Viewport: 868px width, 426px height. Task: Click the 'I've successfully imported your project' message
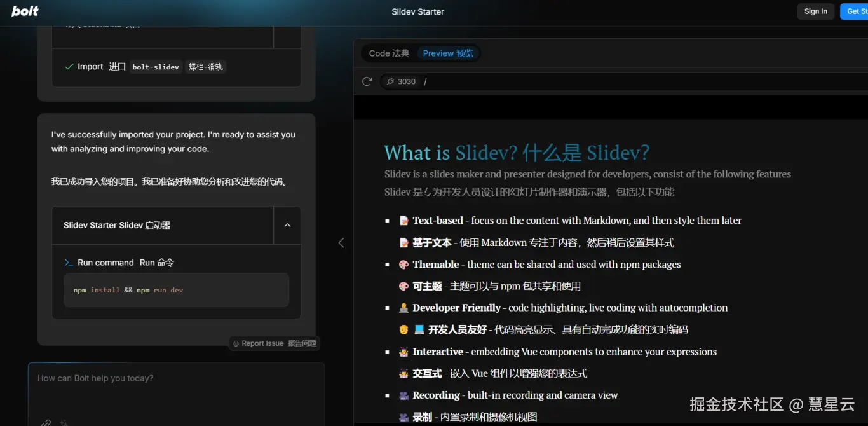tap(173, 142)
